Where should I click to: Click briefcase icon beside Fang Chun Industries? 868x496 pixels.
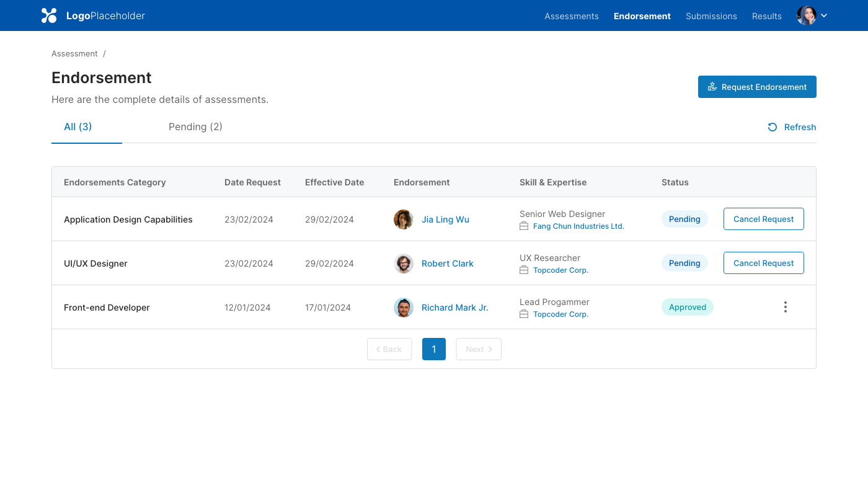[x=524, y=226]
